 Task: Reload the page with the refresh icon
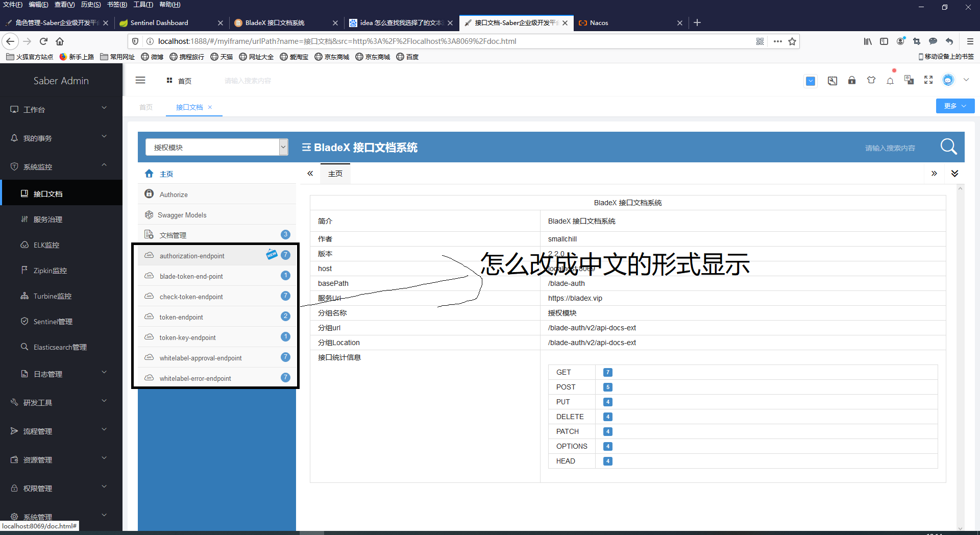pos(43,41)
